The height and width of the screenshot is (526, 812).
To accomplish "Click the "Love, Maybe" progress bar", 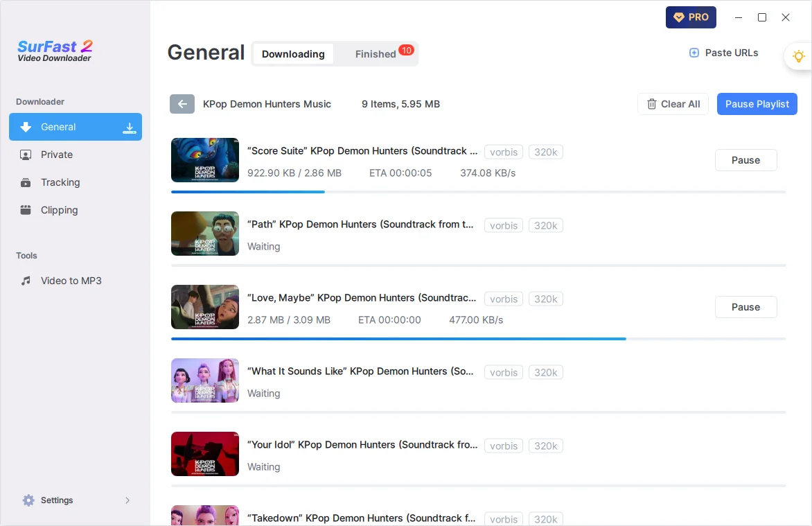I will pyautogui.click(x=479, y=339).
